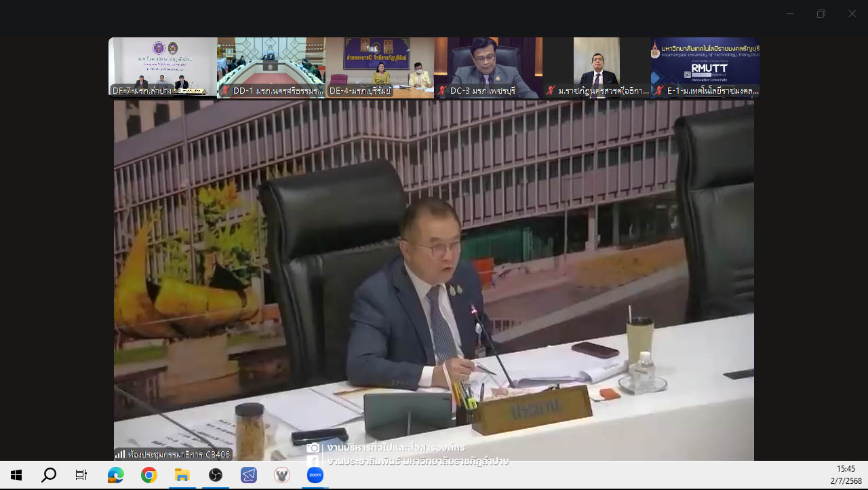Select the DD-1 มรภ.นครศรีธรรมราช participant thumbnail
The image size is (868, 490).
click(x=271, y=68)
